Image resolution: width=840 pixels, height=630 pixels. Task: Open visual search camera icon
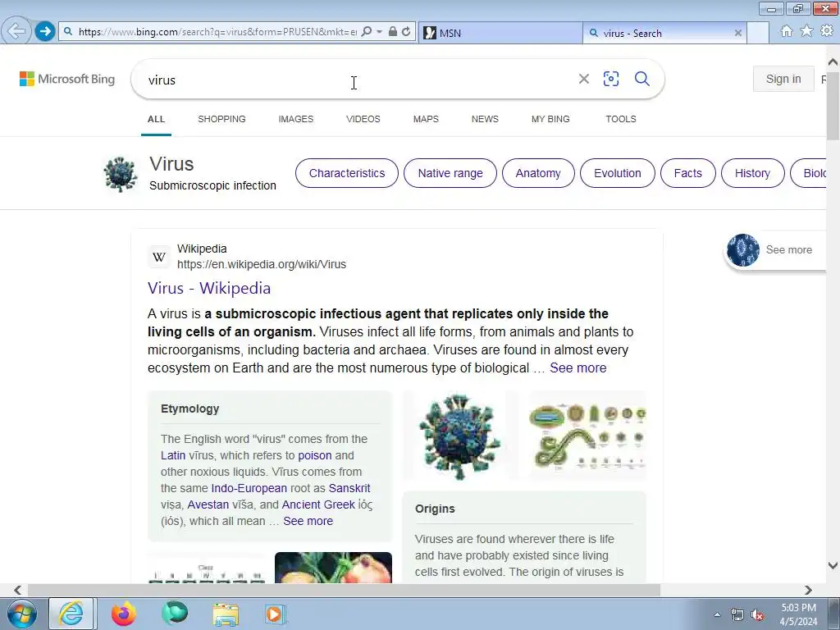(610, 79)
